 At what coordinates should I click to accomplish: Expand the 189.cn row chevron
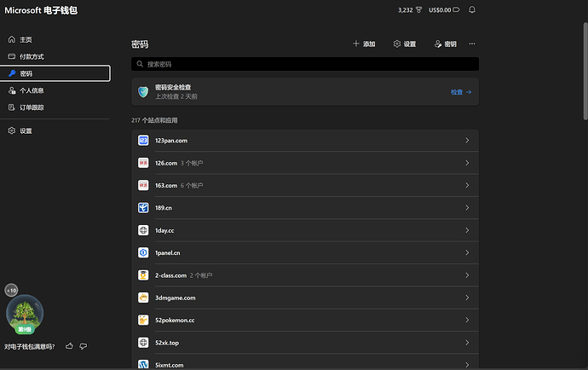(467, 207)
